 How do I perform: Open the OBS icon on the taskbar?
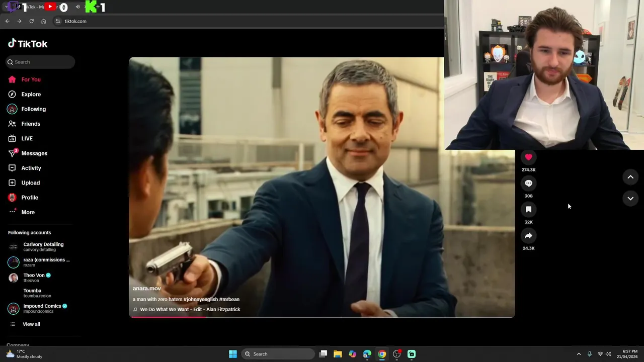(x=397, y=354)
